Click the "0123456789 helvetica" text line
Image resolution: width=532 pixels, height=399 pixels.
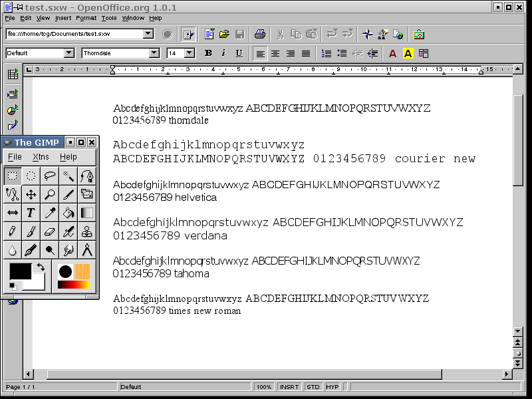click(165, 197)
